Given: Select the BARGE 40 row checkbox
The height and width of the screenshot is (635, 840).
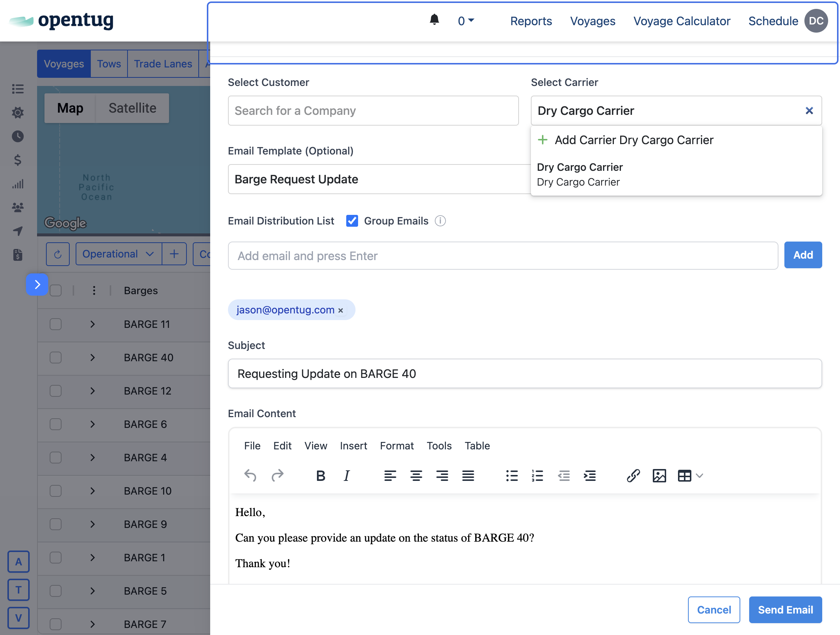Looking at the screenshot, I should click(56, 358).
